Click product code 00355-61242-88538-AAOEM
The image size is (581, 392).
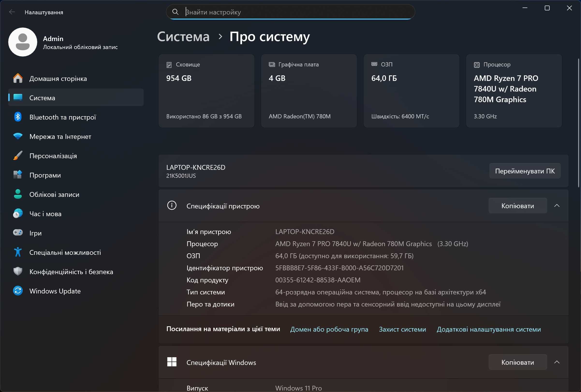[318, 280]
